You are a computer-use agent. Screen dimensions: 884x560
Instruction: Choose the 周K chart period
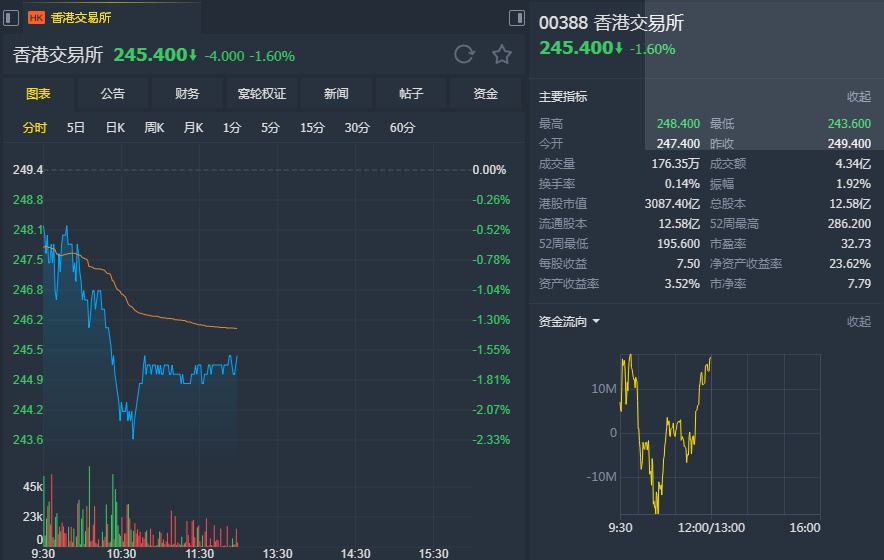(154, 128)
